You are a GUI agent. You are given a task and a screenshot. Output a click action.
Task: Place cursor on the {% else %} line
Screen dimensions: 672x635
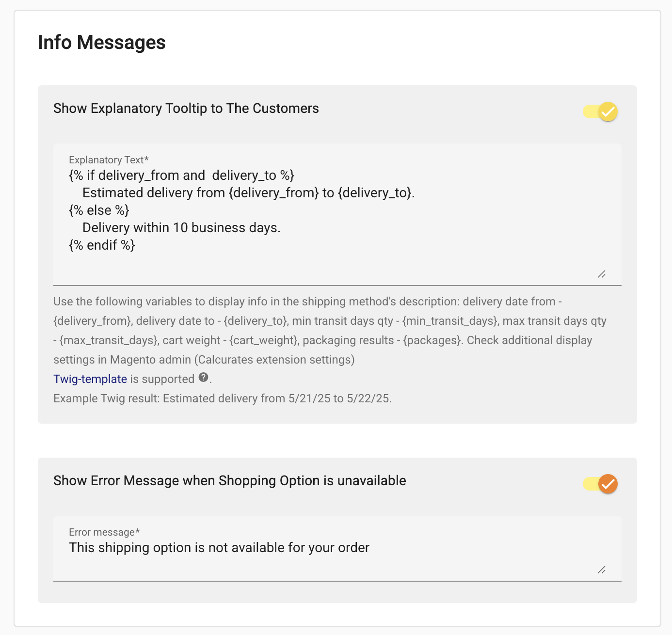pyautogui.click(x=99, y=210)
